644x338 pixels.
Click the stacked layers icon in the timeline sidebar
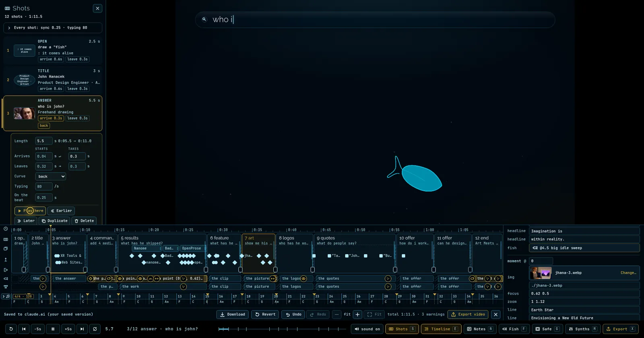(x=6, y=249)
